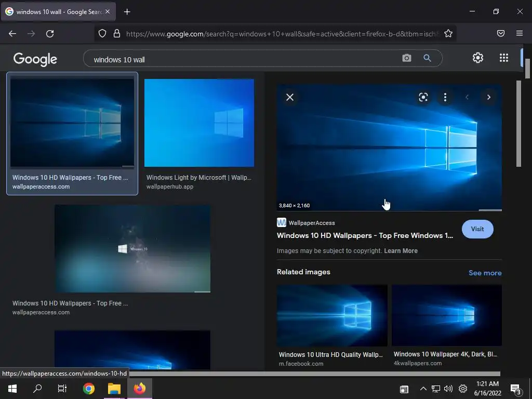Click 'Windows 10 Wallpaper 4K, Dark, Bl...' caption
Screen dimensions: 532x399
pos(445,354)
